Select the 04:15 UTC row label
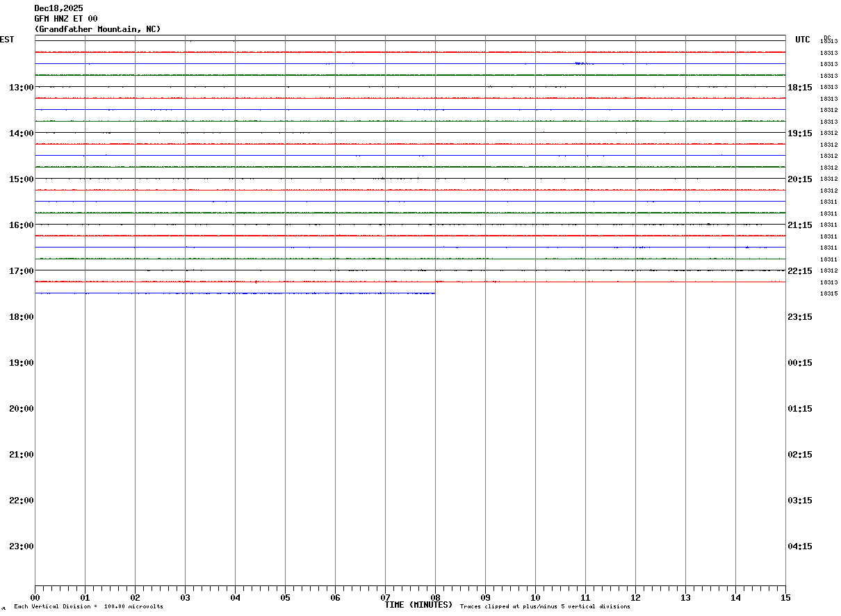The width and height of the screenshot is (841, 616). 800,546
